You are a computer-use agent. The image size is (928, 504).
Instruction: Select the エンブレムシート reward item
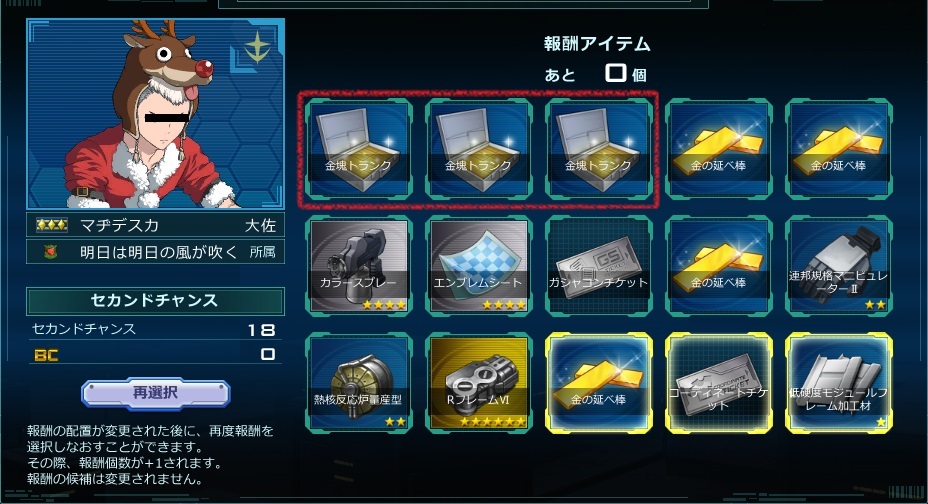coord(479,266)
